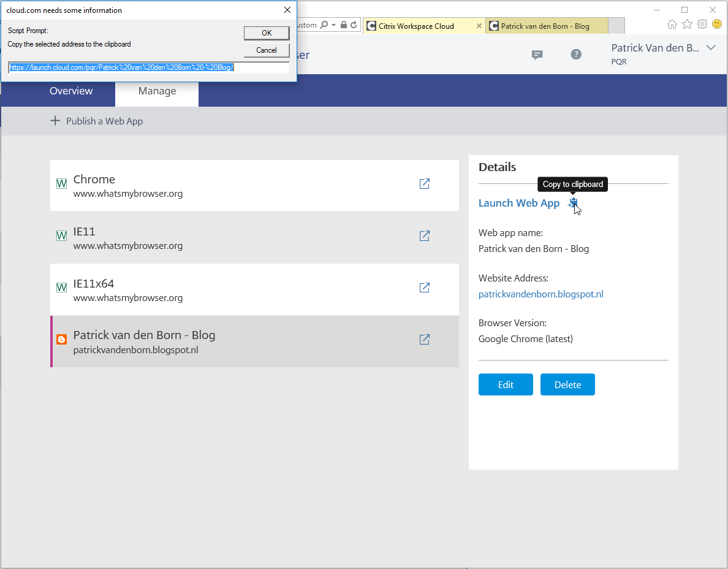Screen dimensions: 728x569
Task: Delete the selected web app
Action: click(x=567, y=384)
